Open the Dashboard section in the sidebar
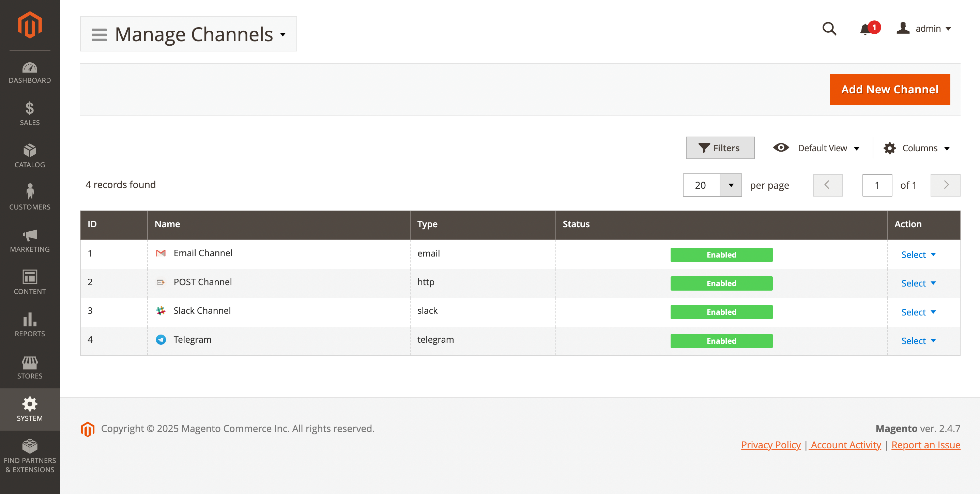 pyautogui.click(x=30, y=72)
